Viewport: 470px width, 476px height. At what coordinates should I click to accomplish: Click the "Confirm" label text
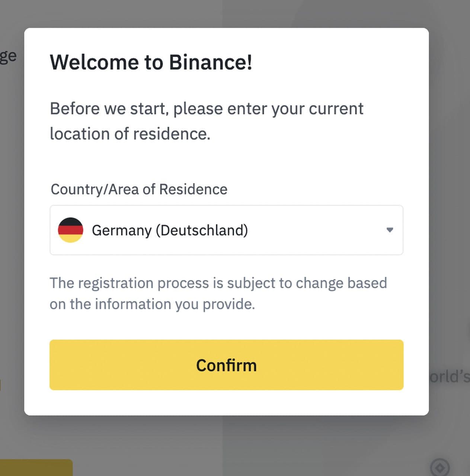(x=226, y=365)
